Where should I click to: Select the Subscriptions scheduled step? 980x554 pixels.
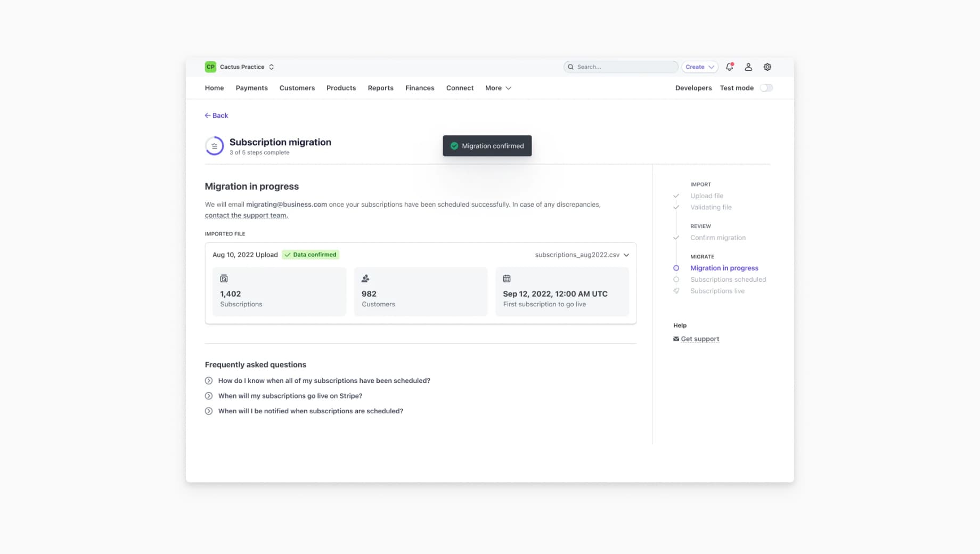[x=728, y=280]
